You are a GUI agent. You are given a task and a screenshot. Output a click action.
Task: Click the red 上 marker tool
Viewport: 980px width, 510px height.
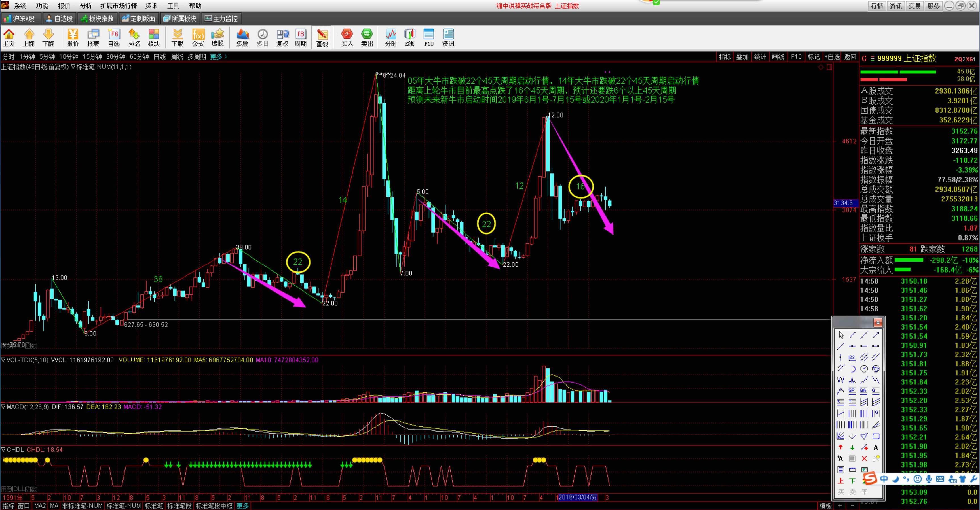(841, 481)
